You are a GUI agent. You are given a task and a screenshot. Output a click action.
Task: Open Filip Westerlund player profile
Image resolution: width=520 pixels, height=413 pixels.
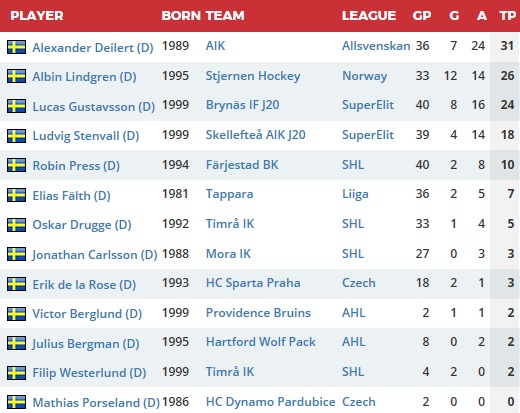(x=89, y=373)
